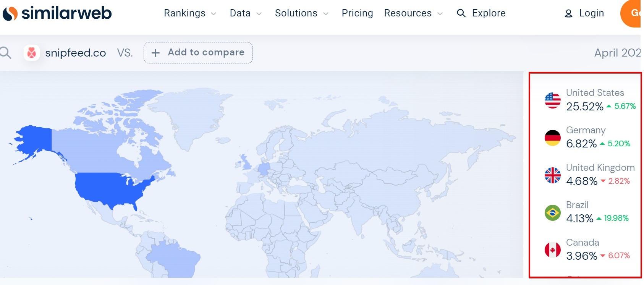Click Russia on the world map
Image resolution: width=644 pixels, height=285 pixels.
(401, 141)
